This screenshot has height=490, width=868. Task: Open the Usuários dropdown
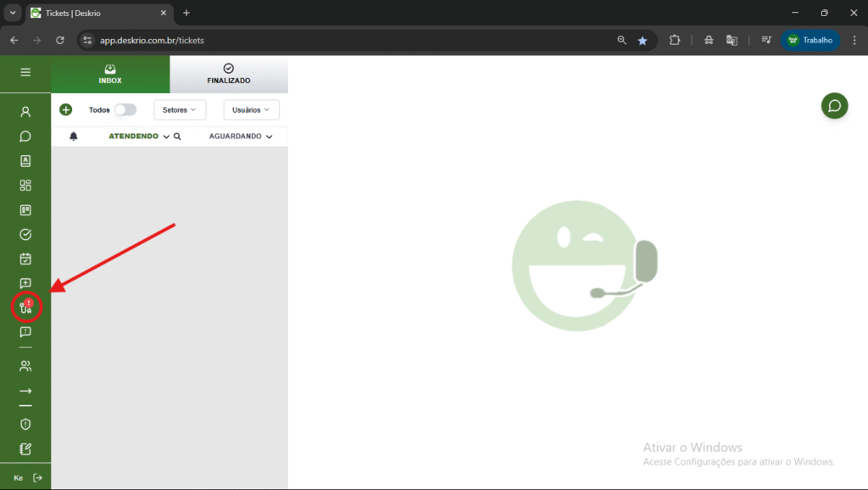tap(251, 109)
